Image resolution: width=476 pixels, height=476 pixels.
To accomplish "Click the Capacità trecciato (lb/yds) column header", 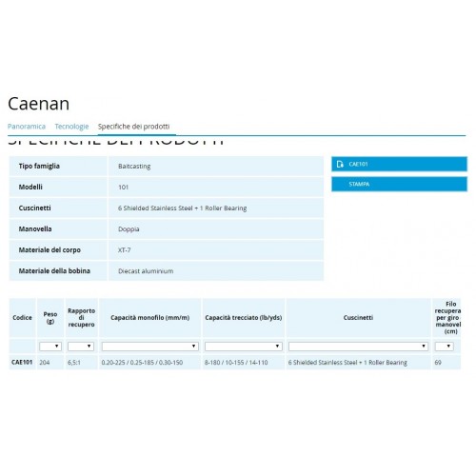I will (x=244, y=317).
